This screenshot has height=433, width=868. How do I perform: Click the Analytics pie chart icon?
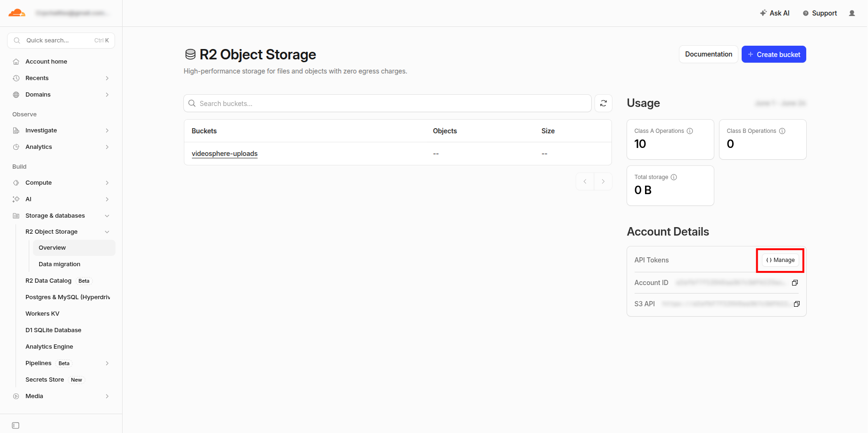tap(16, 147)
